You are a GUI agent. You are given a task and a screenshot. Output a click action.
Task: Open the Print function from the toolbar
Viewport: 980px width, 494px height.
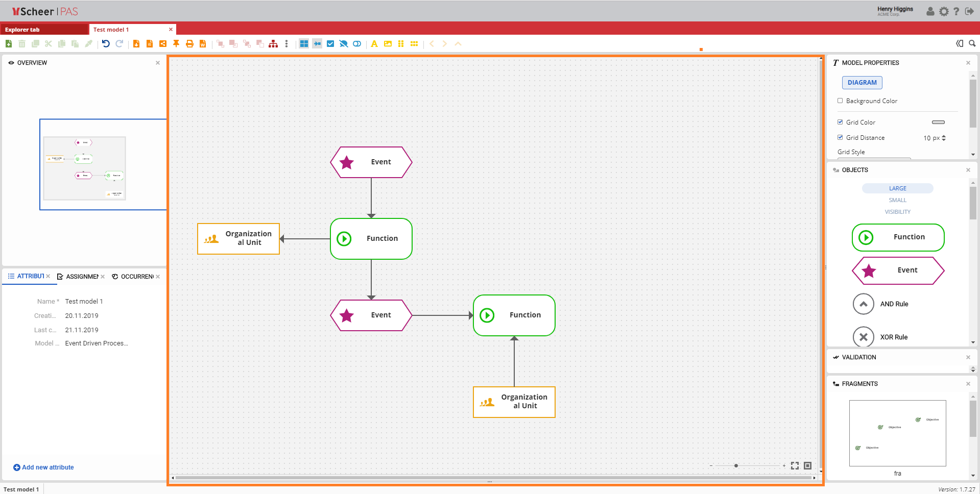pos(189,43)
